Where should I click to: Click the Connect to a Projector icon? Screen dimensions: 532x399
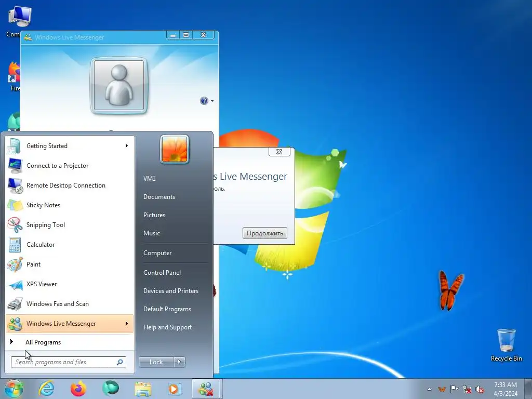[15, 166]
